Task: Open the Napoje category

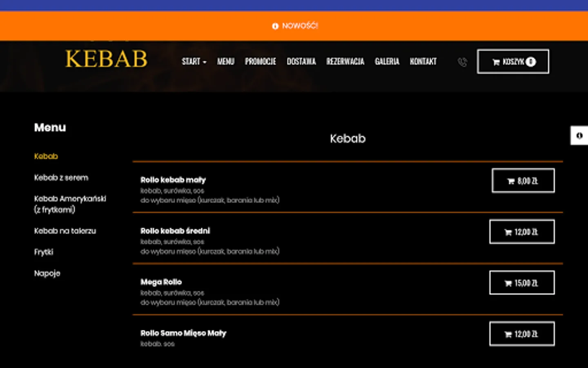Action: point(47,273)
